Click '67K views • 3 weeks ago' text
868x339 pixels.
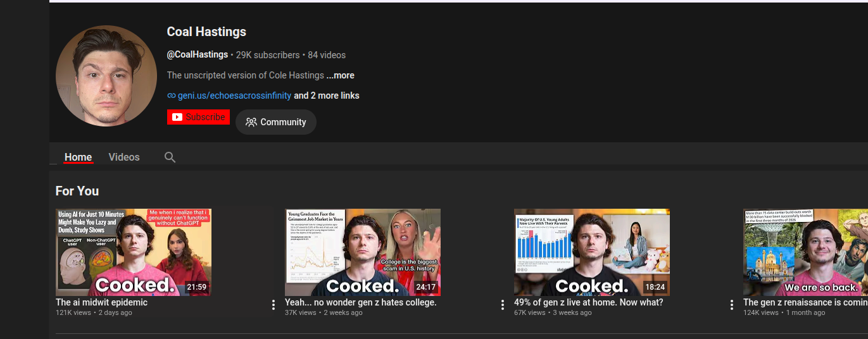[x=553, y=312]
